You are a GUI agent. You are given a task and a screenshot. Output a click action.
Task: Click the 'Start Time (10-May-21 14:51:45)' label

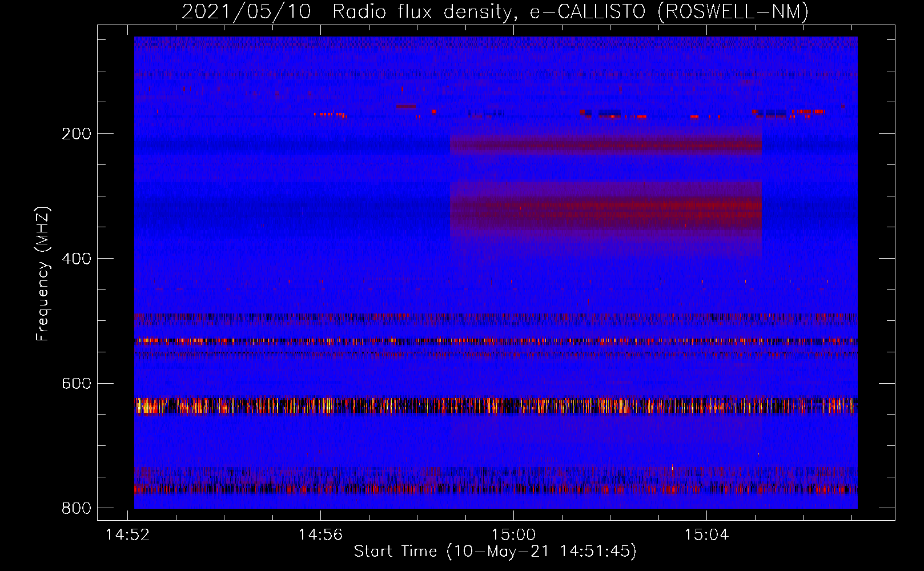pos(495,552)
